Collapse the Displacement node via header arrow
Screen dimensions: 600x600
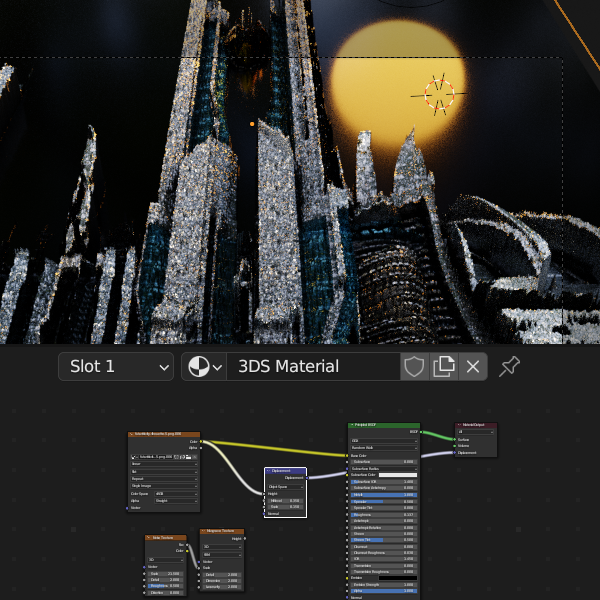pyautogui.click(x=268, y=471)
